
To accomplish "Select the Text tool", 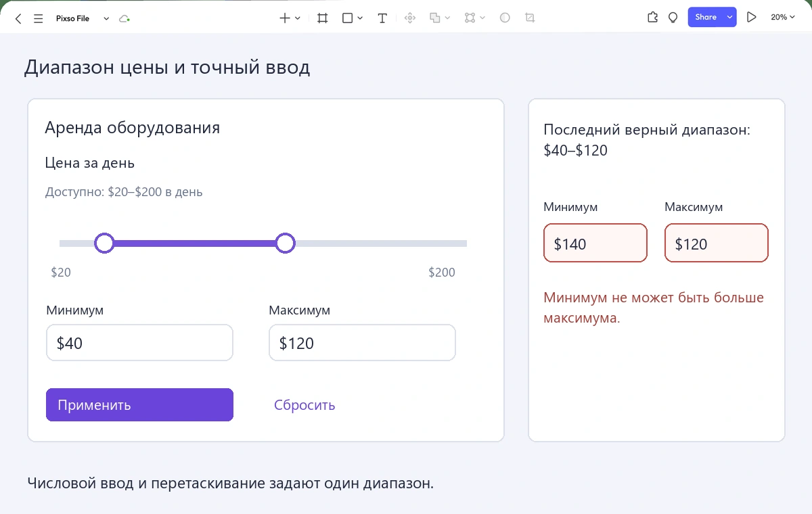I will pos(382,18).
